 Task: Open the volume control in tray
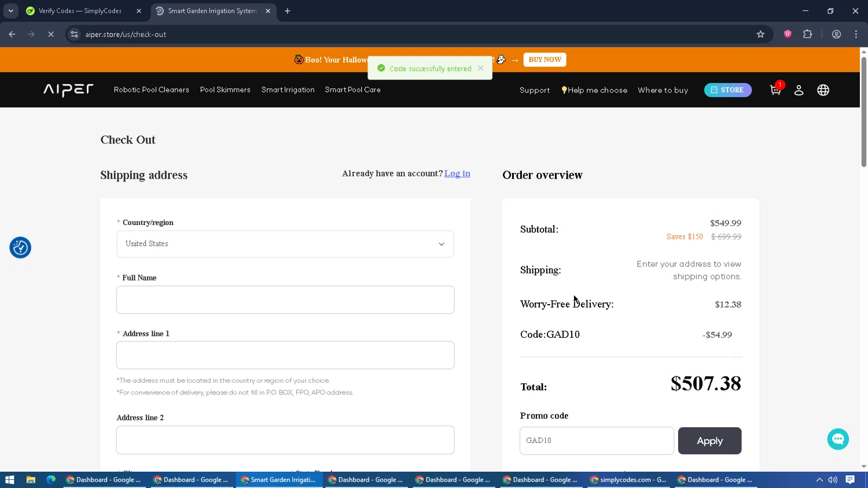[833, 479]
